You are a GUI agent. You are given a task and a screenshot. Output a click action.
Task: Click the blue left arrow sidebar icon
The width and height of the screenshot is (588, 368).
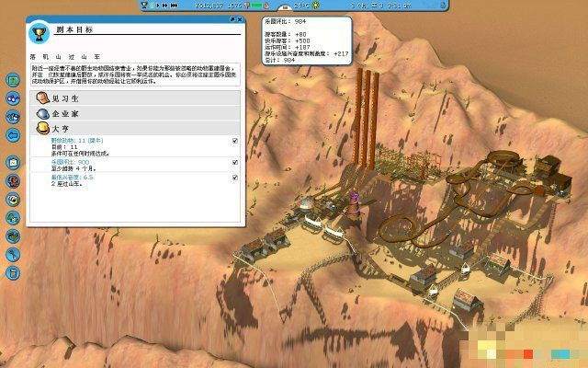click(13, 134)
